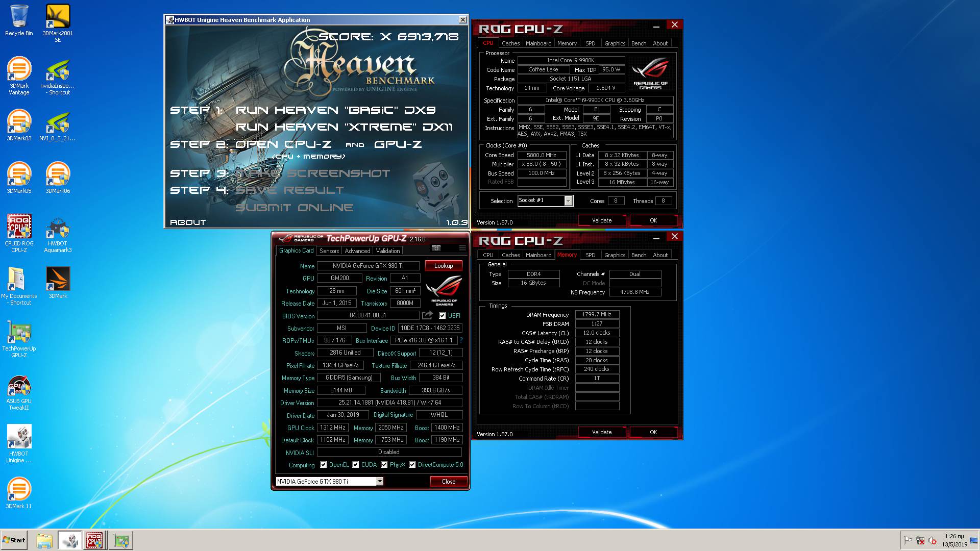This screenshot has width=980, height=551.
Task: Click the Core Speed 5800.0 MHz value
Action: coord(542,155)
